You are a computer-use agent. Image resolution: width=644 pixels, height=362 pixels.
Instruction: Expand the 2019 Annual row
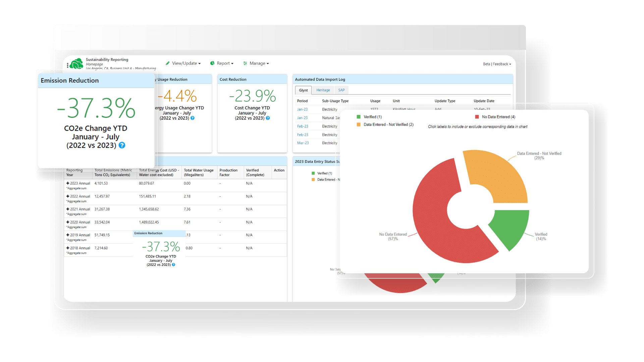tap(68, 235)
